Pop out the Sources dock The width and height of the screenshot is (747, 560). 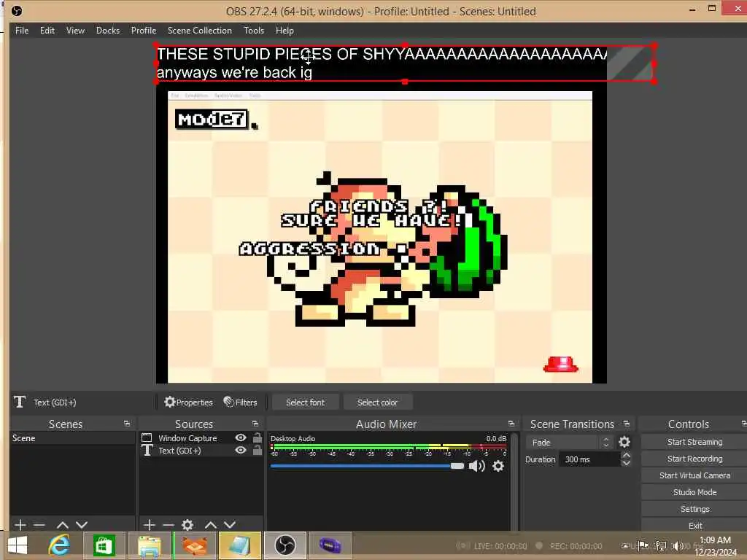pyautogui.click(x=255, y=424)
